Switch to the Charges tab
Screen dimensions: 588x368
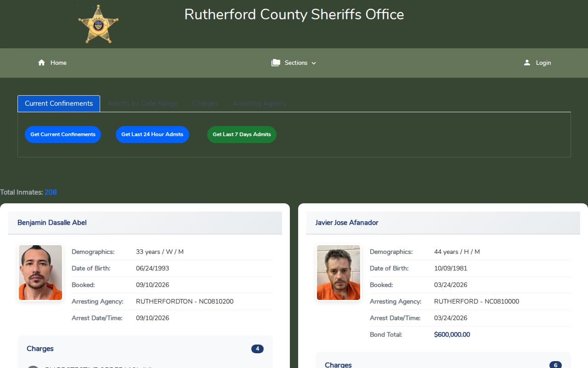click(x=205, y=103)
